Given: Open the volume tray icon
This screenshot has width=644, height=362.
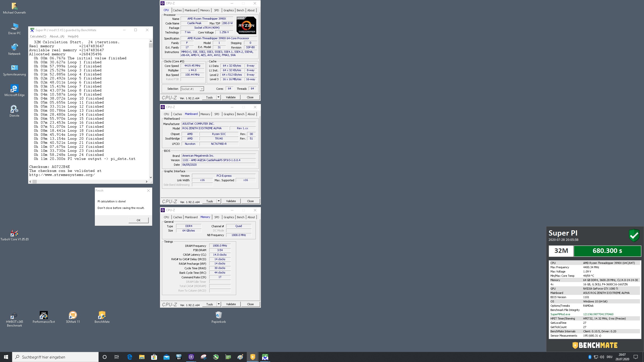Looking at the screenshot, I should [602, 357].
